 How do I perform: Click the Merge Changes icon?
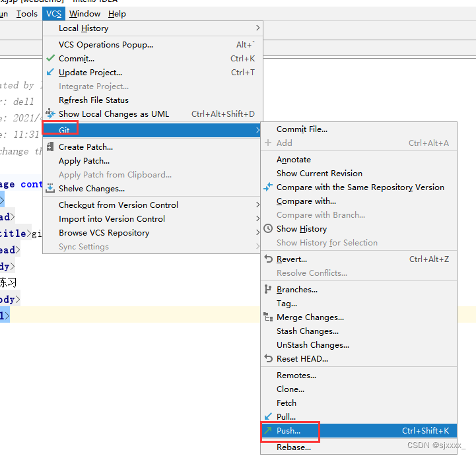pos(268,317)
